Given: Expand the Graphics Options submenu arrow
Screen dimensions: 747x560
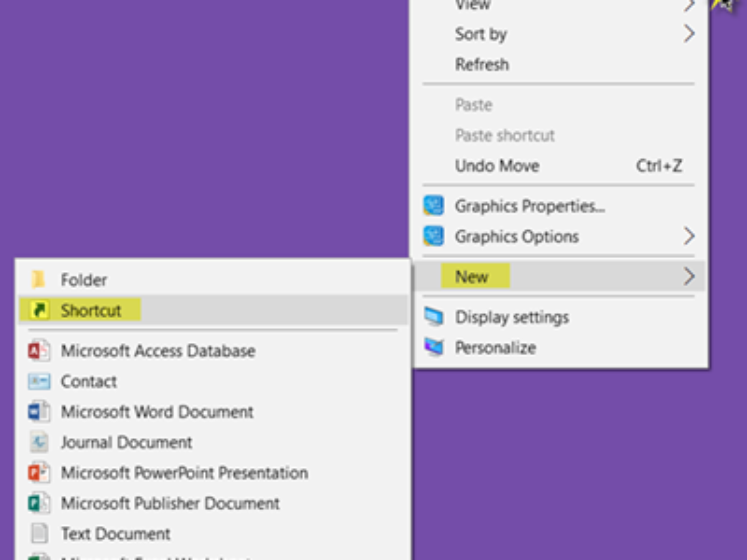Looking at the screenshot, I should (x=688, y=236).
